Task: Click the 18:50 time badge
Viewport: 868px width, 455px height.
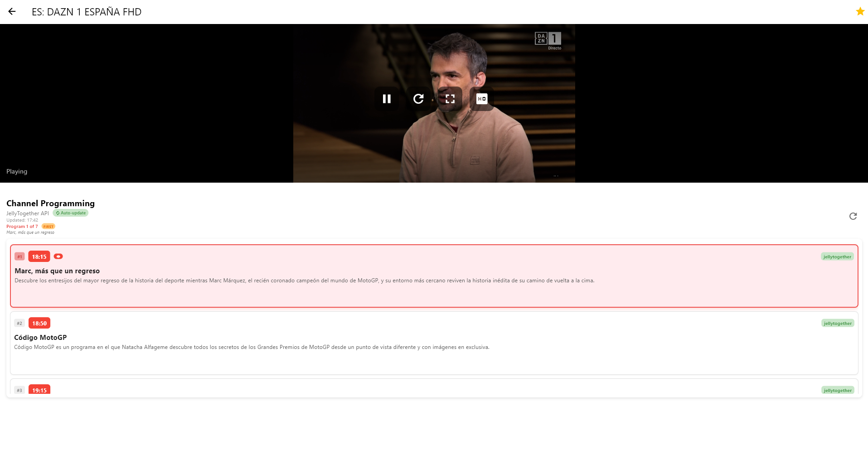Action: pyautogui.click(x=39, y=323)
